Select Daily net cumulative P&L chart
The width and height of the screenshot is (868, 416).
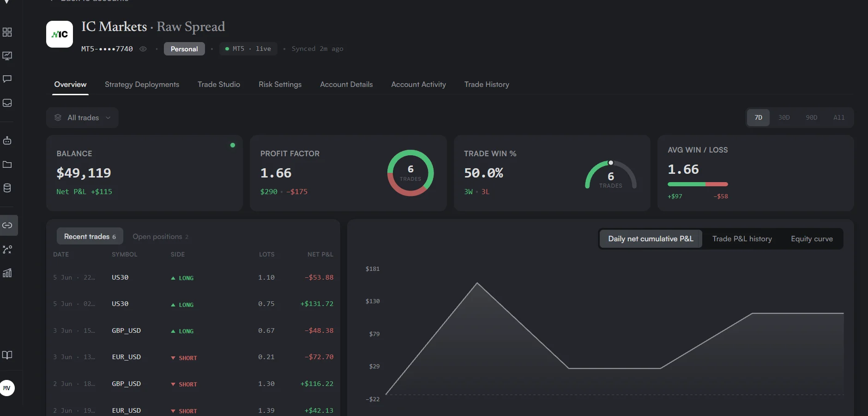tap(651, 239)
